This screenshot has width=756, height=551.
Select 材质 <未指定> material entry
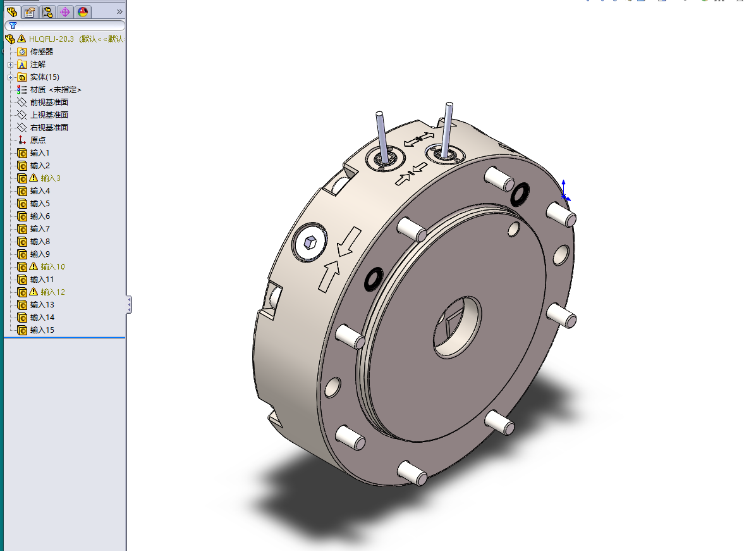pos(56,90)
